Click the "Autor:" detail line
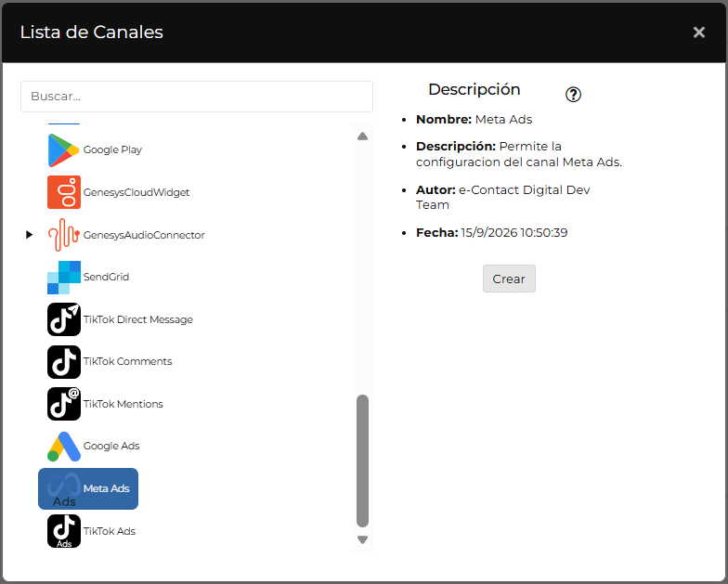Image resolution: width=728 pixels, height=584 pixels. point(503,197)
